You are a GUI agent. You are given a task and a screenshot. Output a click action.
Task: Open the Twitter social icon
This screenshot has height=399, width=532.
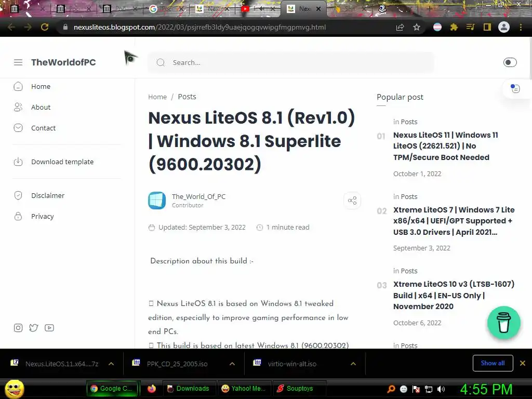coord(34,328)
